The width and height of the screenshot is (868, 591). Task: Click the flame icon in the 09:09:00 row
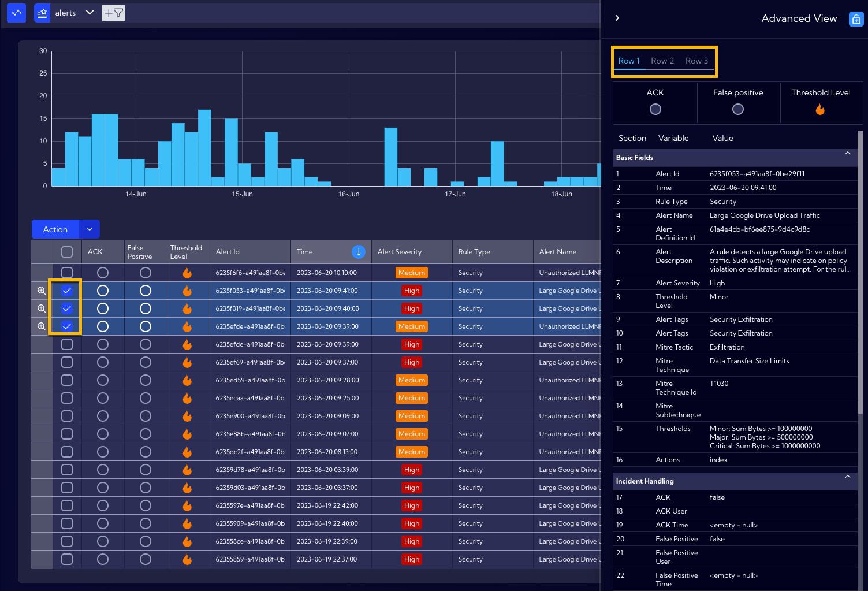click(187, 416)
